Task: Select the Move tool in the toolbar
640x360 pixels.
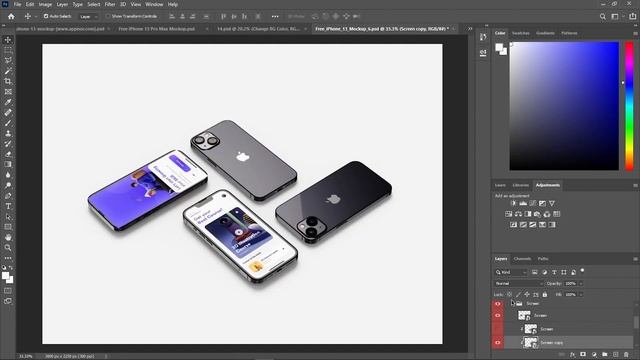Action: pos(8,40)
